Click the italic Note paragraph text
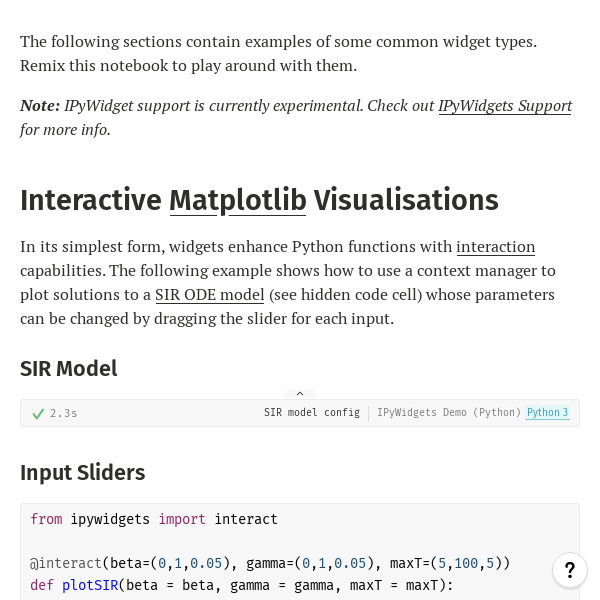The height and width of the screenshot is (600, 600). [296, 117]
